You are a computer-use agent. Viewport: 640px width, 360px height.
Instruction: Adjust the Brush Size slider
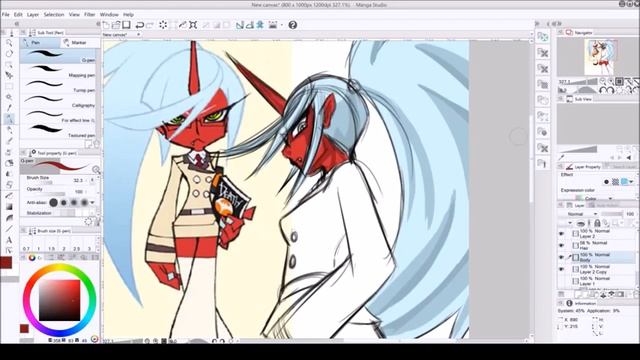46,183
